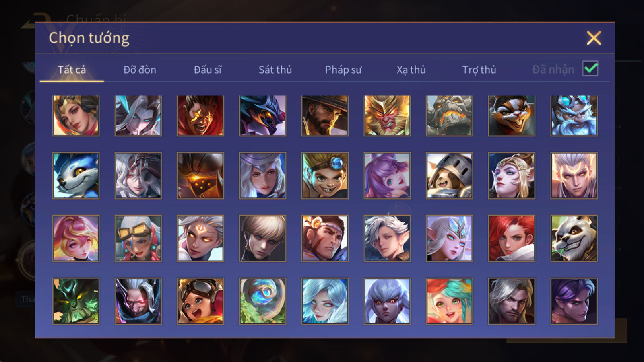
Task: Select the calico cat hero portrait
Action: point(512,115)
